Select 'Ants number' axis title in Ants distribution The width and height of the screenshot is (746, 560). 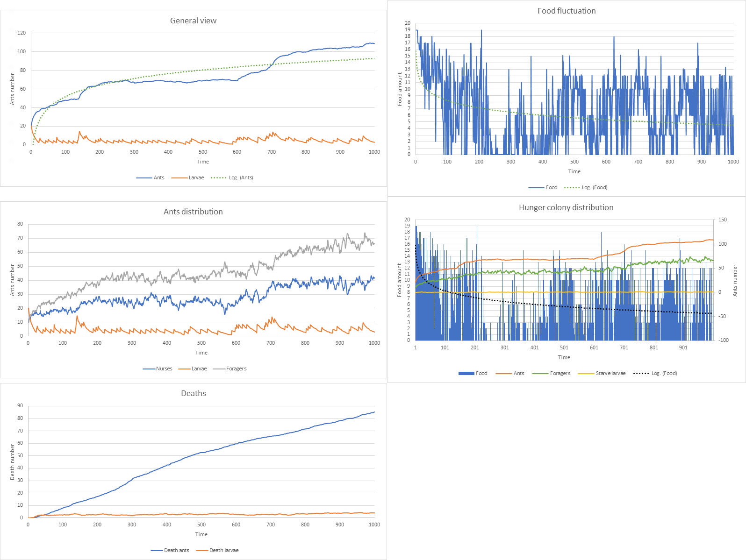13,280
